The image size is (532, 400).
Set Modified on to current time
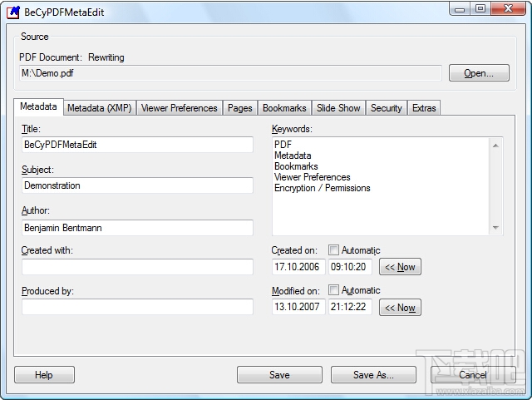(x=400, y=308)
